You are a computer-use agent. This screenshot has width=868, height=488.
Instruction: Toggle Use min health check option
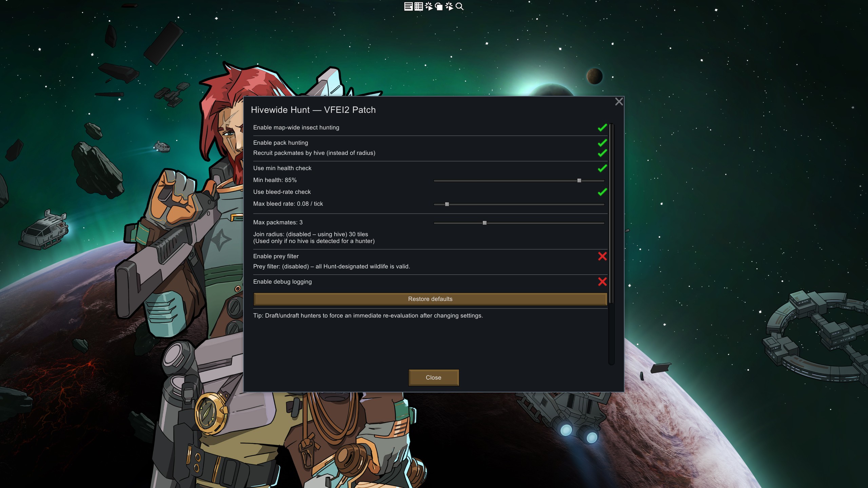coord(602,168)
